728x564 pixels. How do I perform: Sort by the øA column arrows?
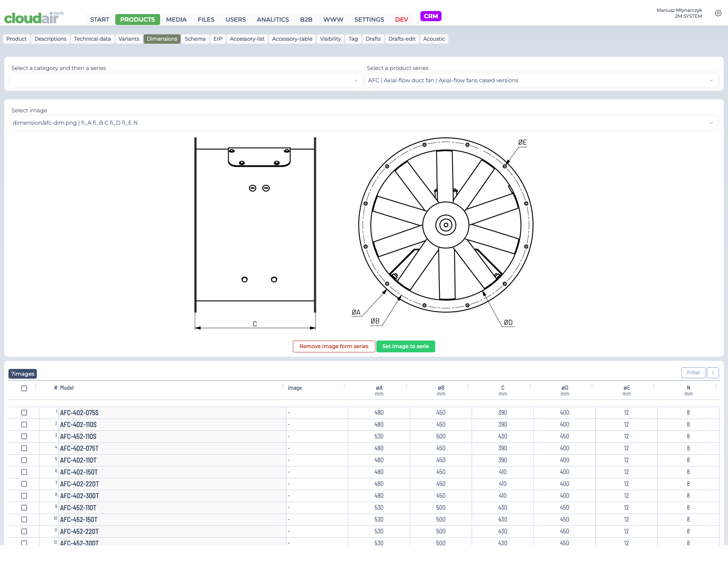[406, 387]
